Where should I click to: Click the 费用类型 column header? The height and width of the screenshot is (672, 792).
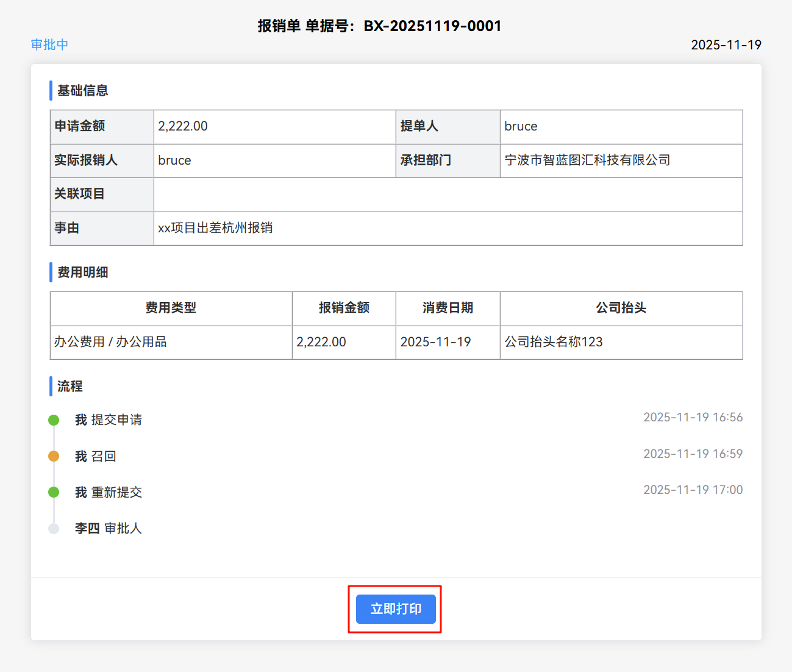[x=171, y=308]
